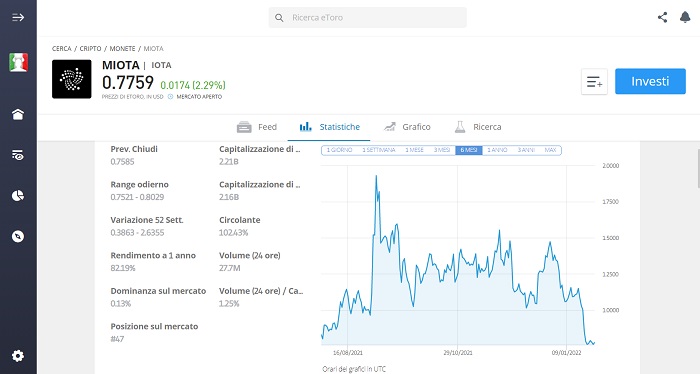Switch to the Grafico tab
Screen dimensions: 700x374
click(x=407, y=127)
